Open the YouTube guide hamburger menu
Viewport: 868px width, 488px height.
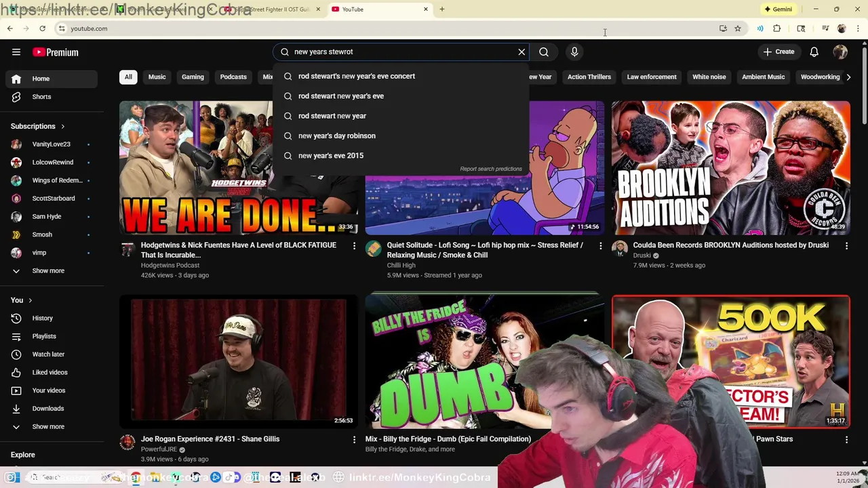[16, 52]
